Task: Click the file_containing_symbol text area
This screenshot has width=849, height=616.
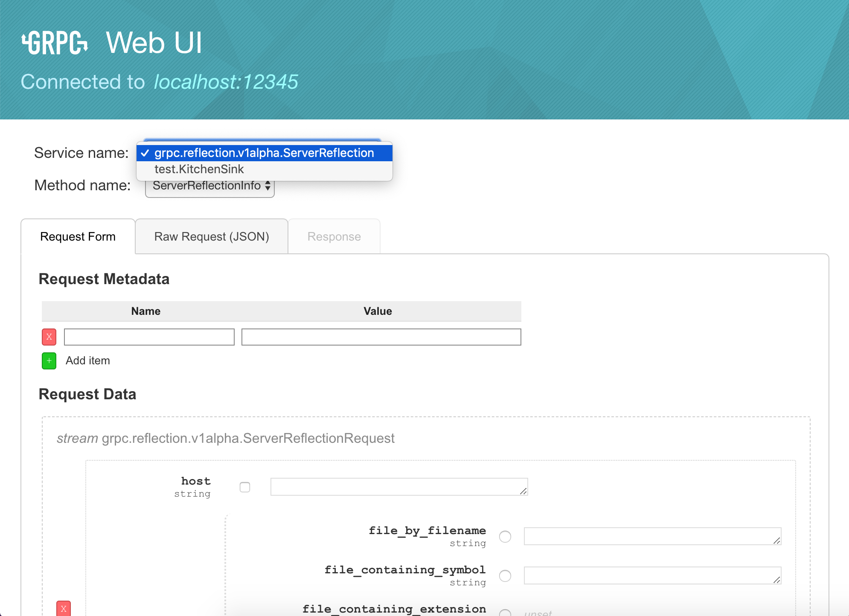Action: pos(652,576)
